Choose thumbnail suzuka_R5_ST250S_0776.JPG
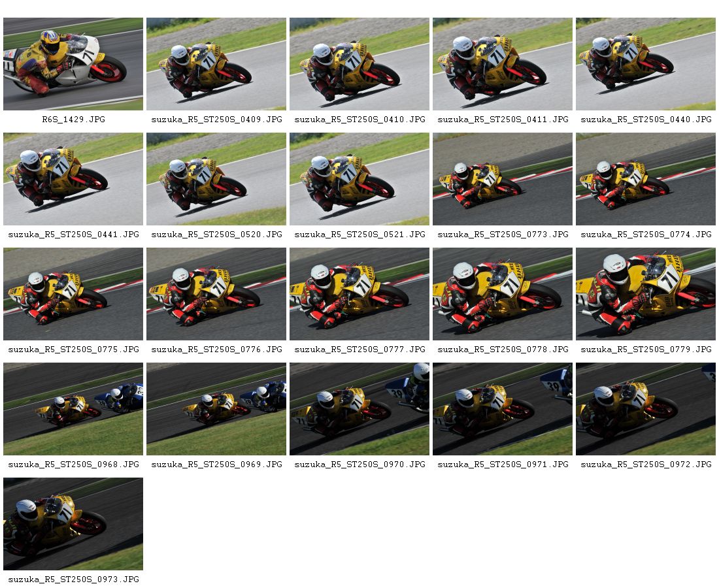Screen dimensions: 719x588 (x=216, y=294)
